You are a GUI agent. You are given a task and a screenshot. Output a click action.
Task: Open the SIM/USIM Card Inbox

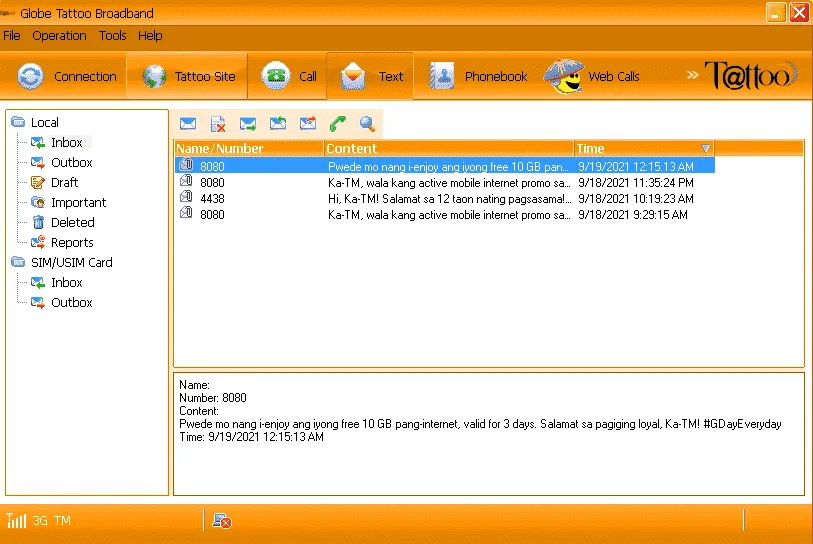(x=66, y=283)
